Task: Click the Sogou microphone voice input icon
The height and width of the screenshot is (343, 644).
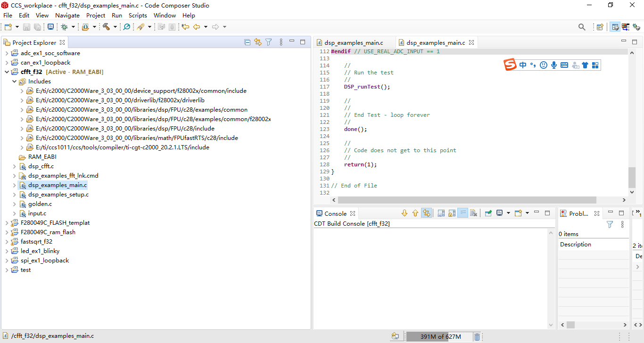Action: 554,65
